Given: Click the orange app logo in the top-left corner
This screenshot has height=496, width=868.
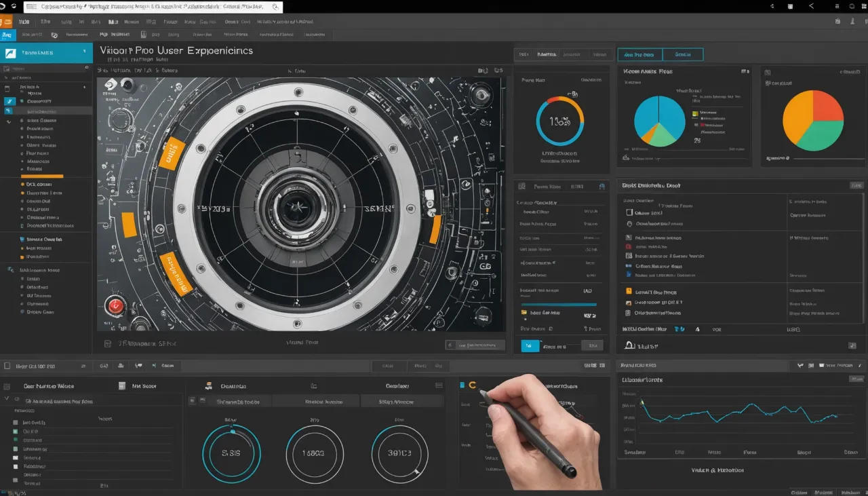Looking at the screenshot, I should (6, 22).
